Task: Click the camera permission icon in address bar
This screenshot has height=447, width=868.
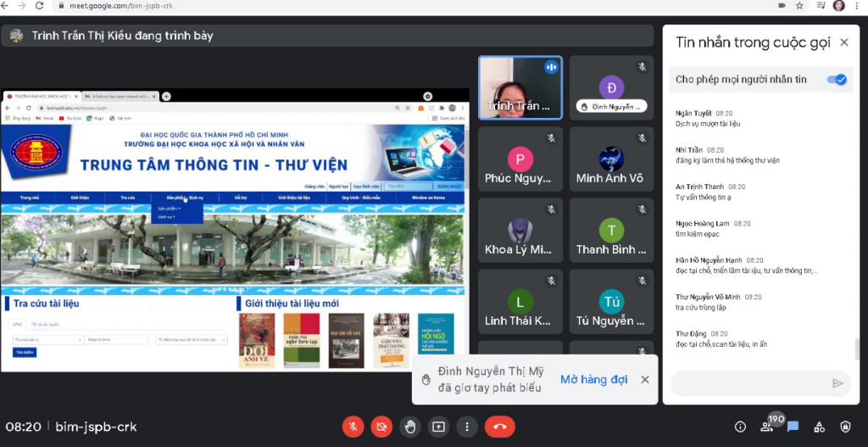Action: click(782, 6)
